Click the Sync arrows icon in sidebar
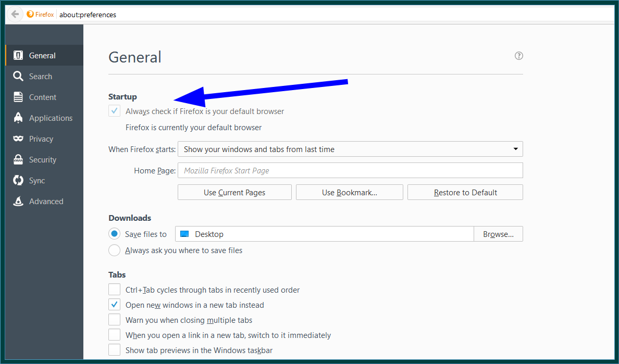Screen dimensions: 619x364 click(x=18, y=180)
